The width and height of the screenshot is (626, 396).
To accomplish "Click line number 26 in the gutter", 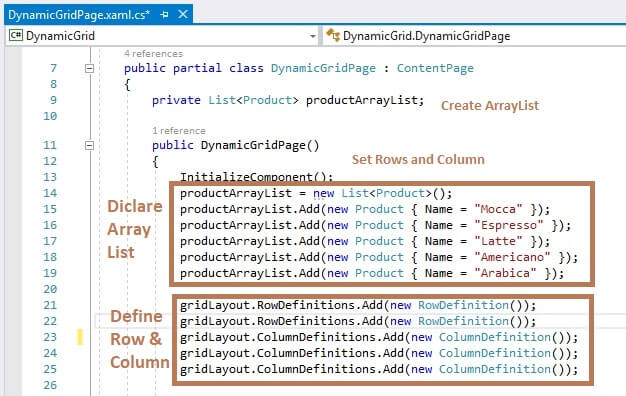I will (50, 385).
